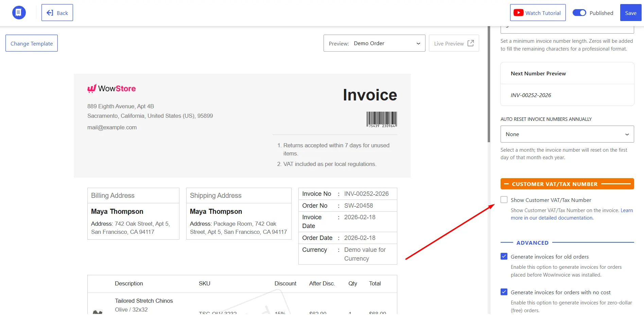Click the Qty column header
The image size is (644, 318).
tap(352, 283)
